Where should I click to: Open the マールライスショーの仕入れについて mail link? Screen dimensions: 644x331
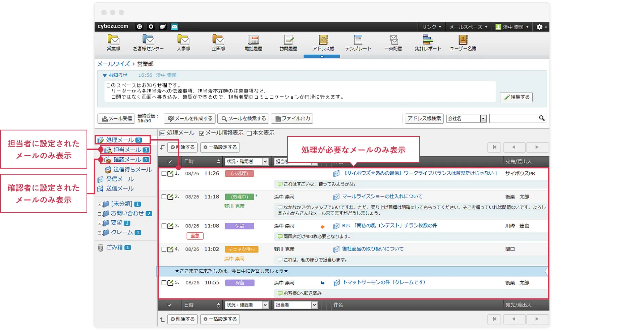382,197
